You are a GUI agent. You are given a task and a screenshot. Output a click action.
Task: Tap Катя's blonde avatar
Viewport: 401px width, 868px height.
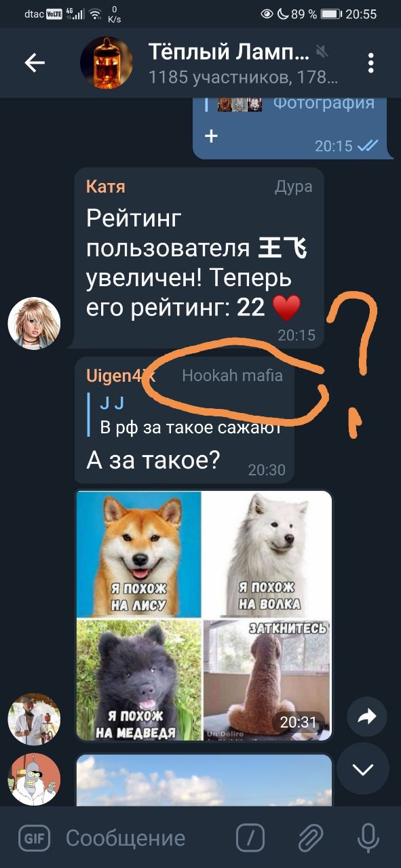(34, 323)
